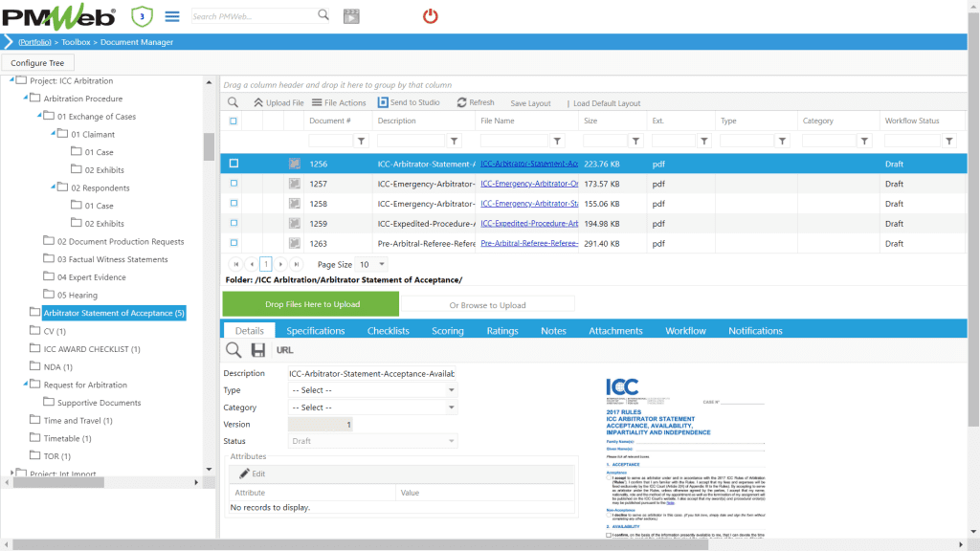Click Or Browse to Upload button
Screen dimensions: 980x551
click(x=487, y=305)
